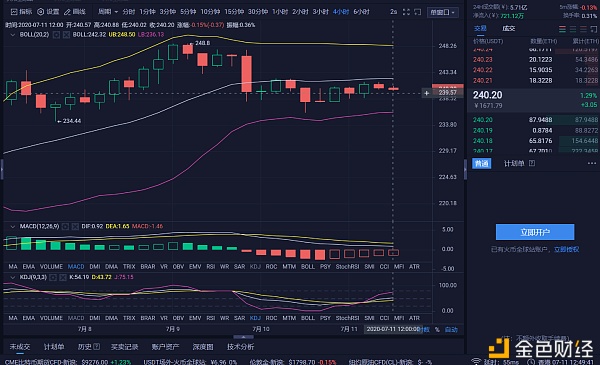
Task: Open the 深度图 depth chart tab
Action: pyautogui.click(x=203, y=347)
